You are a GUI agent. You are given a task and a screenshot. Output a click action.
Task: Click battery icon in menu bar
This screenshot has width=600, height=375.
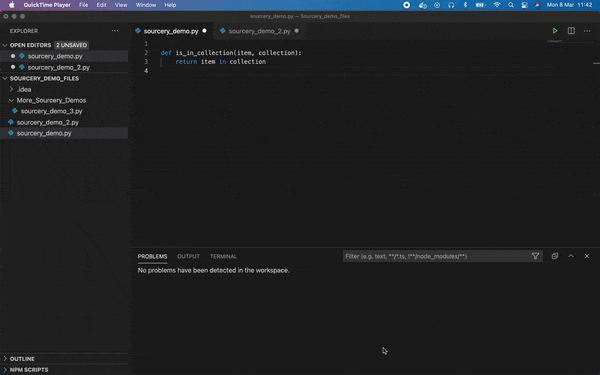(480, 5)
